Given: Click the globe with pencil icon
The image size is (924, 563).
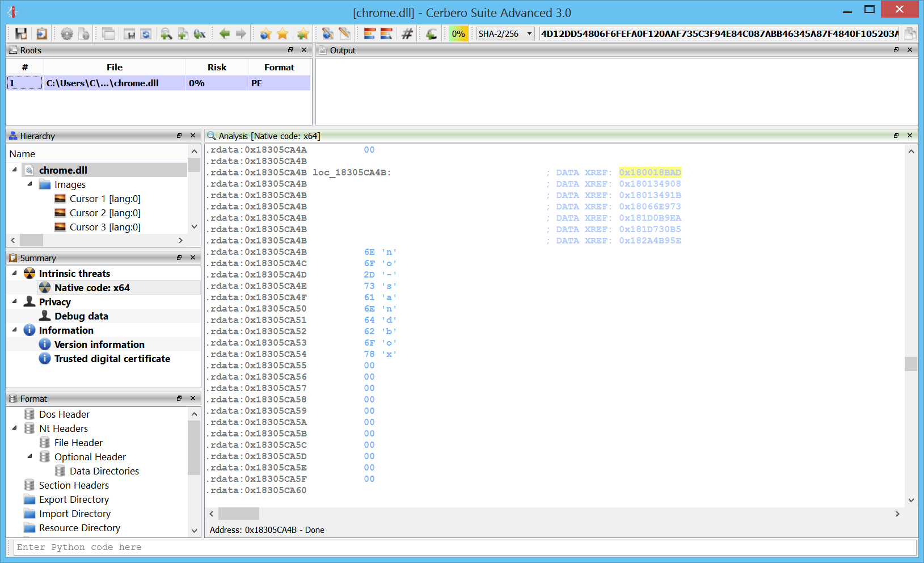Looking at the screenshot, I should 328,34.
